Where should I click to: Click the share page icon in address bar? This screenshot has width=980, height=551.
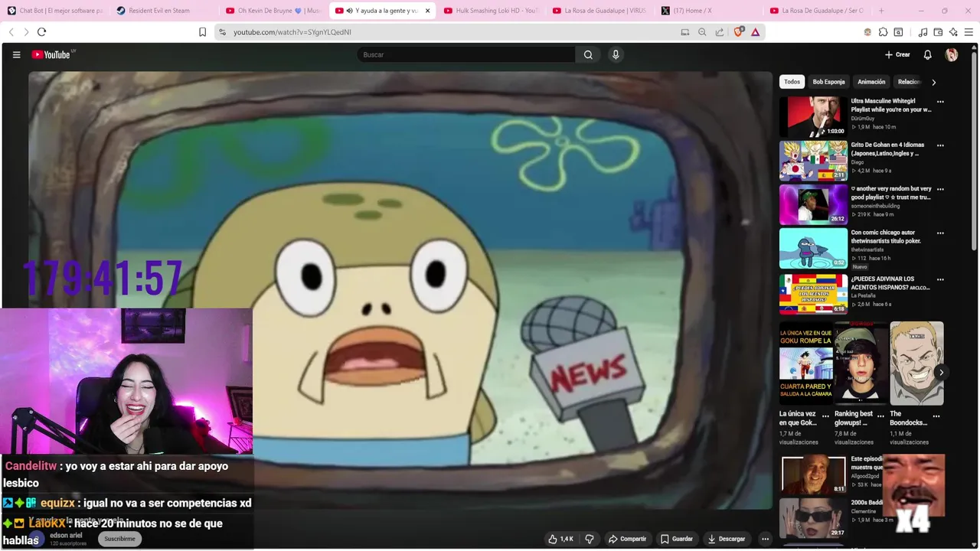pyautogui.click(x=720, y=32)
